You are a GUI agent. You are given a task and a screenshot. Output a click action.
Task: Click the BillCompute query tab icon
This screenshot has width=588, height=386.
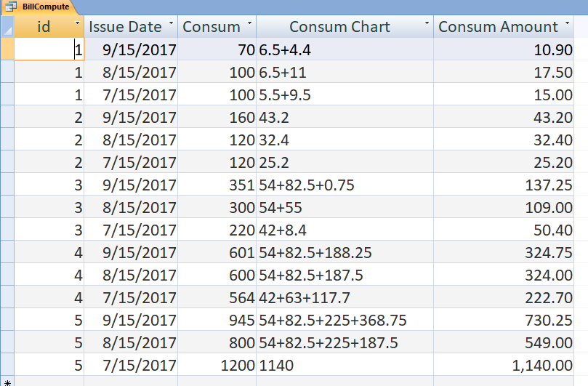pyautogui.click(x=11, y=7)
